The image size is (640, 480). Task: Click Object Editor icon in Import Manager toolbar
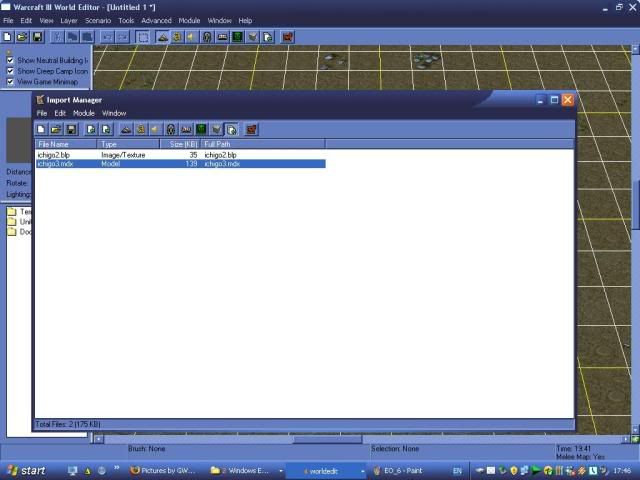(171, 130)
